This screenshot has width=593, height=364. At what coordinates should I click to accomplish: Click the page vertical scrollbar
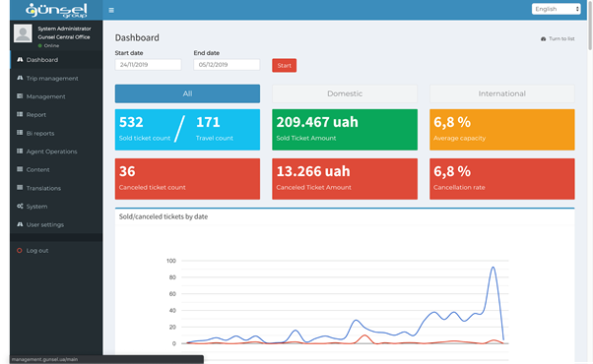click(590, 25)
